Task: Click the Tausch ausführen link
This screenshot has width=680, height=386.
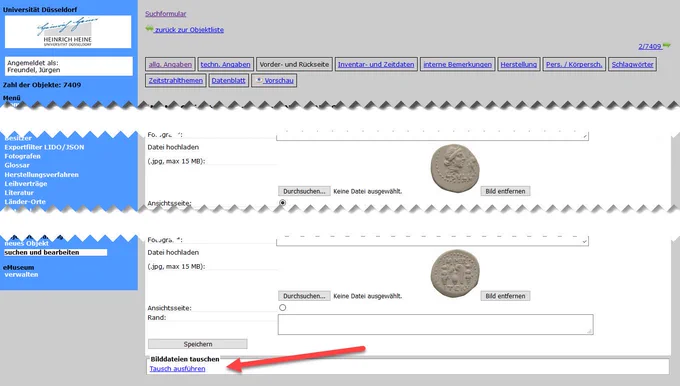Action: pos(177,369)
